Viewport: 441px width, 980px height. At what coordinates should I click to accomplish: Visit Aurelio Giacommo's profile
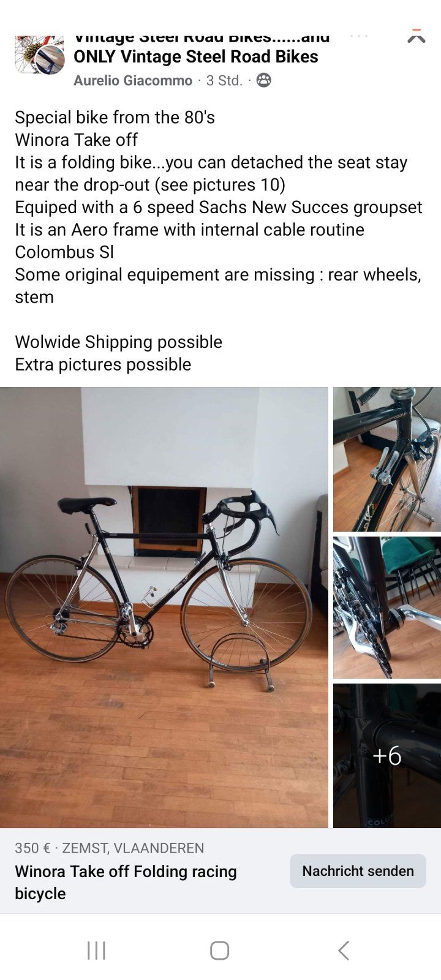tap(133, 80)
